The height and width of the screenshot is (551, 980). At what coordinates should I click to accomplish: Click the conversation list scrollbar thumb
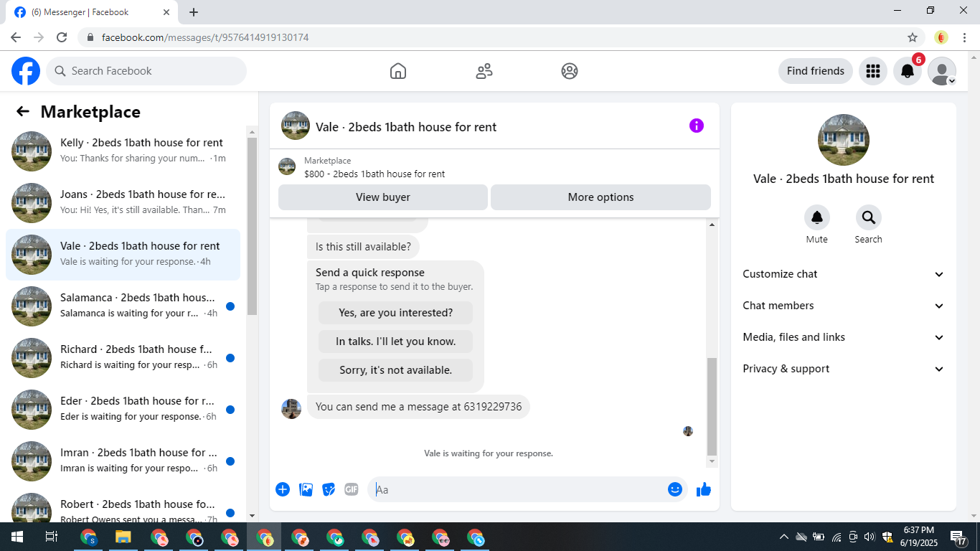coord(252,226)
